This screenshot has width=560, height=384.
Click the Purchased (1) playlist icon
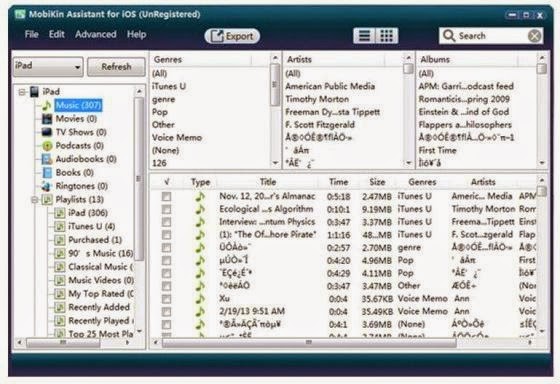point(60,240)
